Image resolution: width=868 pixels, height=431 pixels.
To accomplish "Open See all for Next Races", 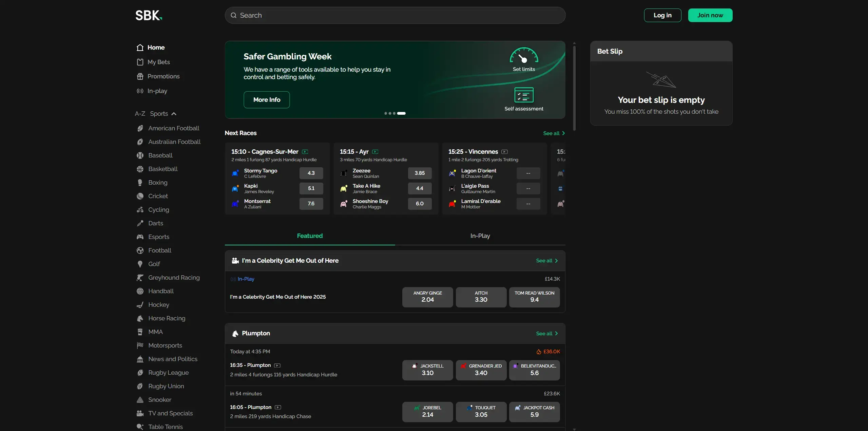I will pyautogui.click(x=554, y=133).
